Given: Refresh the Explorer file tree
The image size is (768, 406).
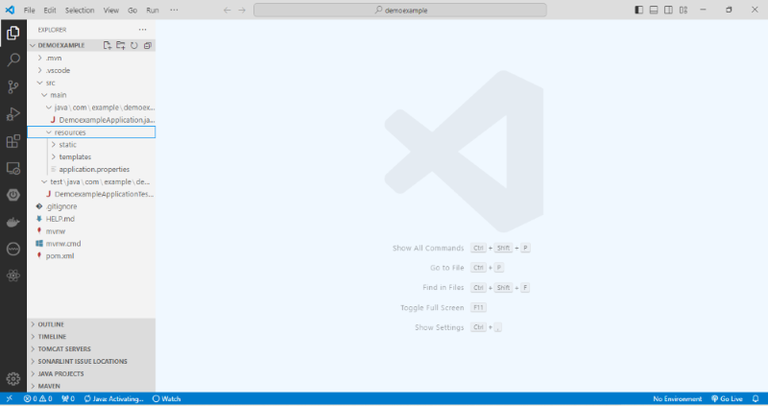Looking at the screenshot, I should pos(134,45).
